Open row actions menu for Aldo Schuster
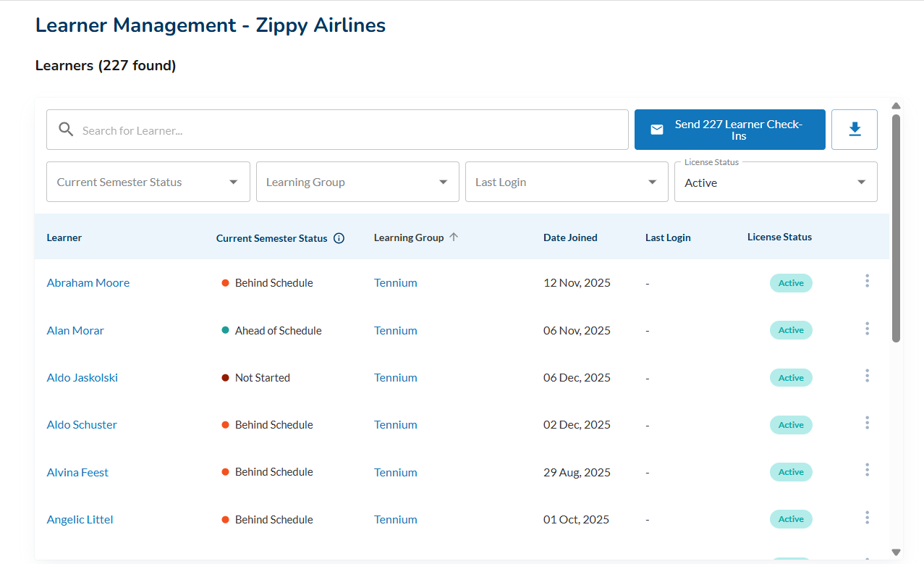The width and height of the screenshot is (924, 564). (x=867, y=423)
